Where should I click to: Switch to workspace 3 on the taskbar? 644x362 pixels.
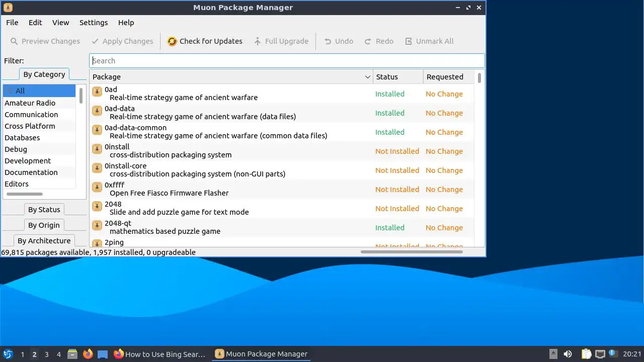[x=46, y=354]
